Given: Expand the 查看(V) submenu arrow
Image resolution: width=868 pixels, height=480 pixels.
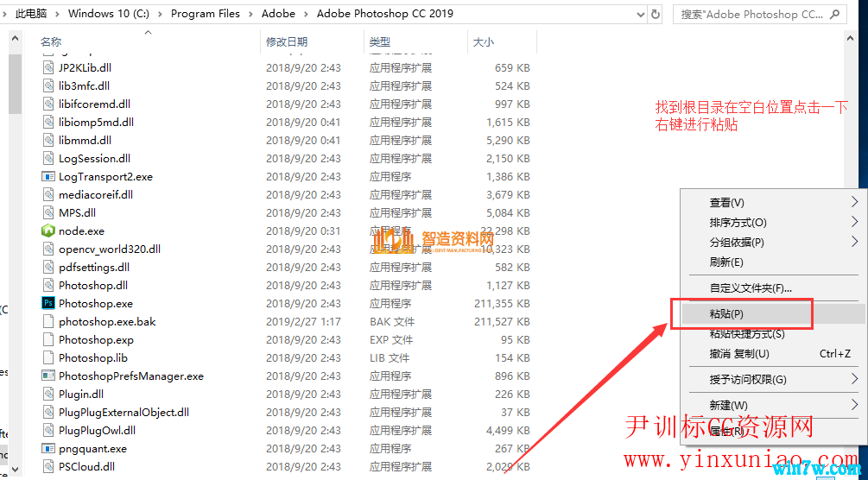Looking at the screenshot, I should pos(855,202).
